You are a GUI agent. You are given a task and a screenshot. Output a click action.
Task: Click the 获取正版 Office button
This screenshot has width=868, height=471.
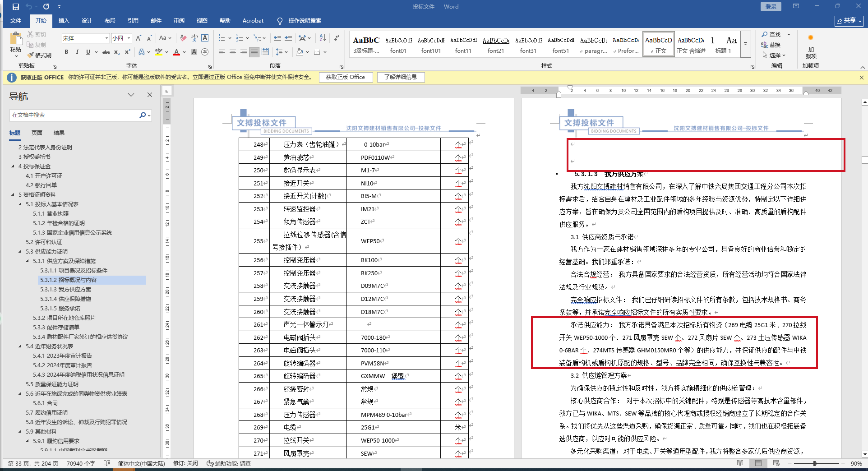coord(346,77)
